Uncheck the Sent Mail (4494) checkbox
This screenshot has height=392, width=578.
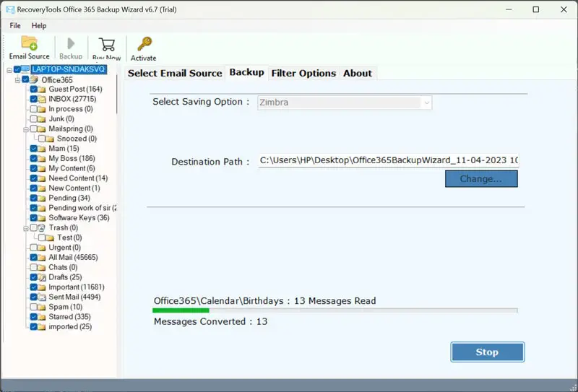coord(33,297)
